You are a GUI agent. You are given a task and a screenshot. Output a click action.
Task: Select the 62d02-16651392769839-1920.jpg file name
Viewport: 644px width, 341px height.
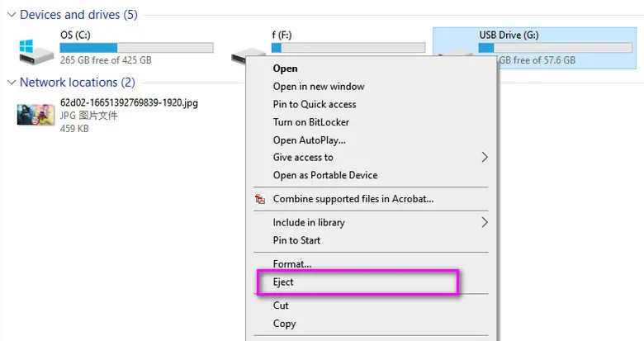coord(129,102)
